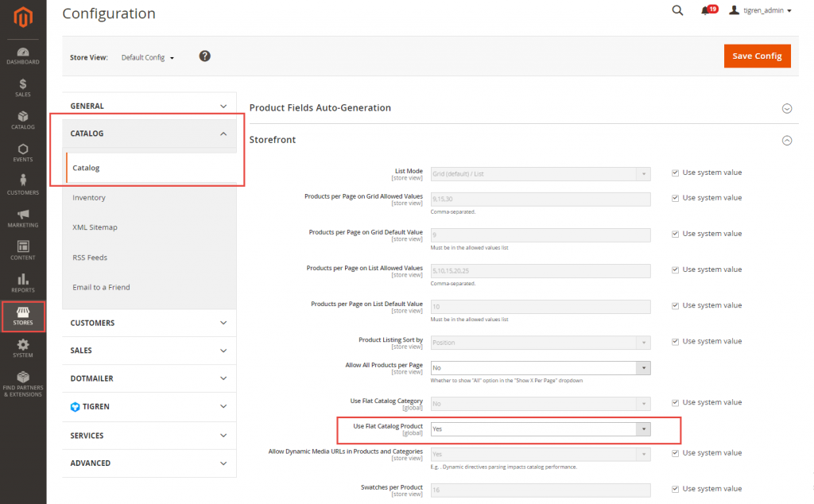The image size is (814, 504).
Task: Click the Save Config button
Action: (757, 56)
